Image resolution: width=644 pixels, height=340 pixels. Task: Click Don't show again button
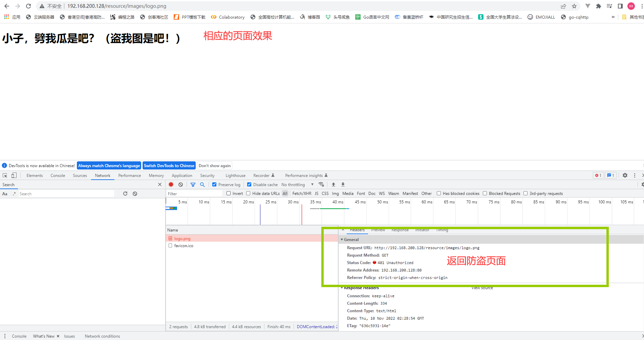point(215,165)
